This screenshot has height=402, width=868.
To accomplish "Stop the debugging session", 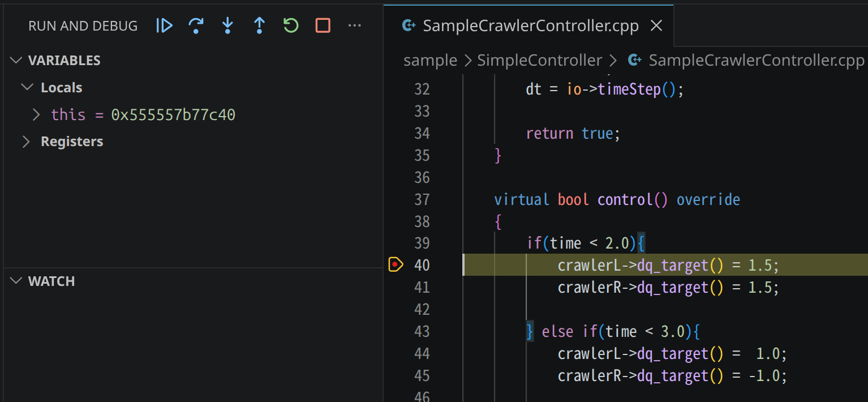I will pos(323,25).
